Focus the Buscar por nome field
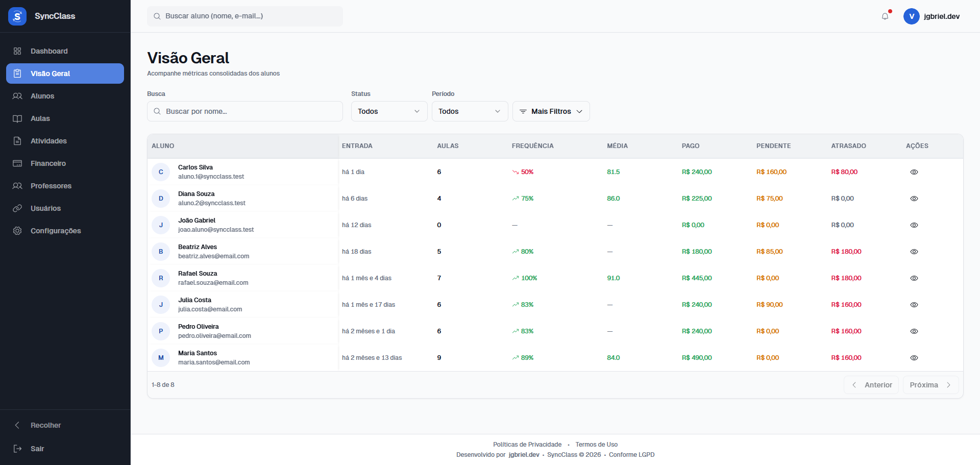 pyautogui.click(x=245, y=111)
